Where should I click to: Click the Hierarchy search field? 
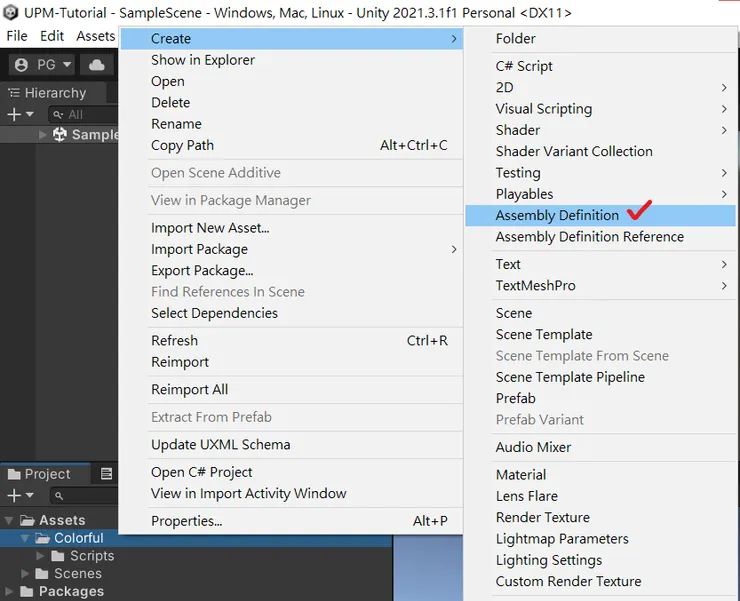pyautogui.click(x=84, y=114)
